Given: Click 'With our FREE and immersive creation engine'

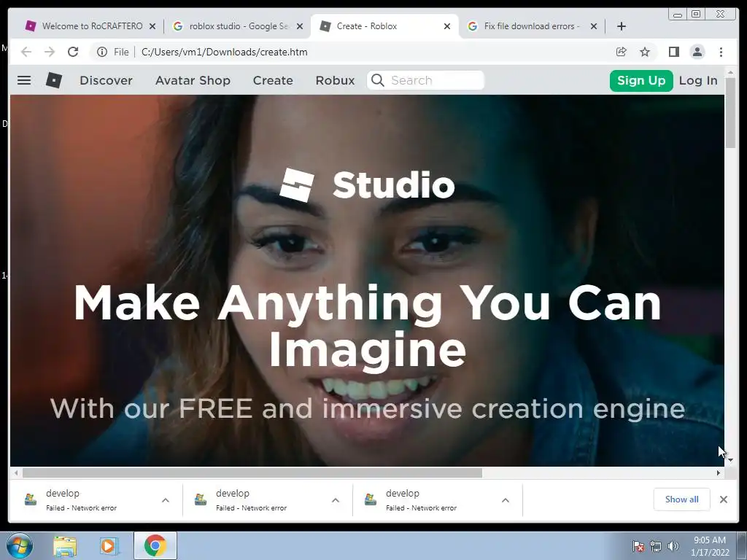Looking at the screenshot, I should [368, 408].
